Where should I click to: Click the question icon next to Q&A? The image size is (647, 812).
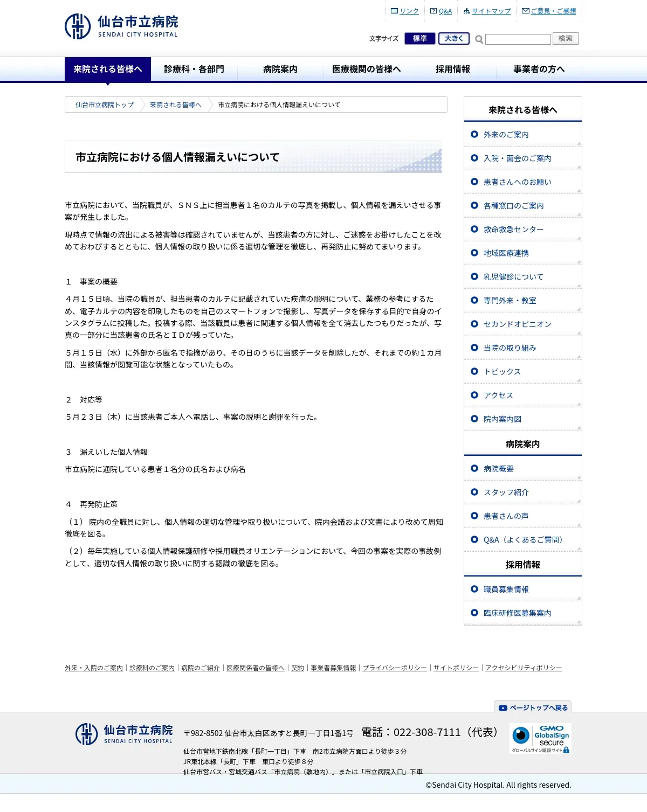click(x=433, y=11)
